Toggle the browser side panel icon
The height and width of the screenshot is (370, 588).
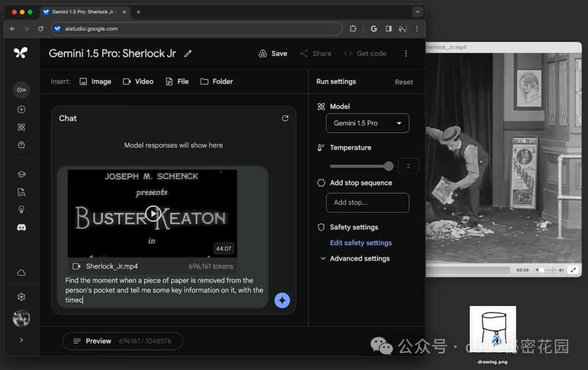pyautogui.click(x=389, y=28)
